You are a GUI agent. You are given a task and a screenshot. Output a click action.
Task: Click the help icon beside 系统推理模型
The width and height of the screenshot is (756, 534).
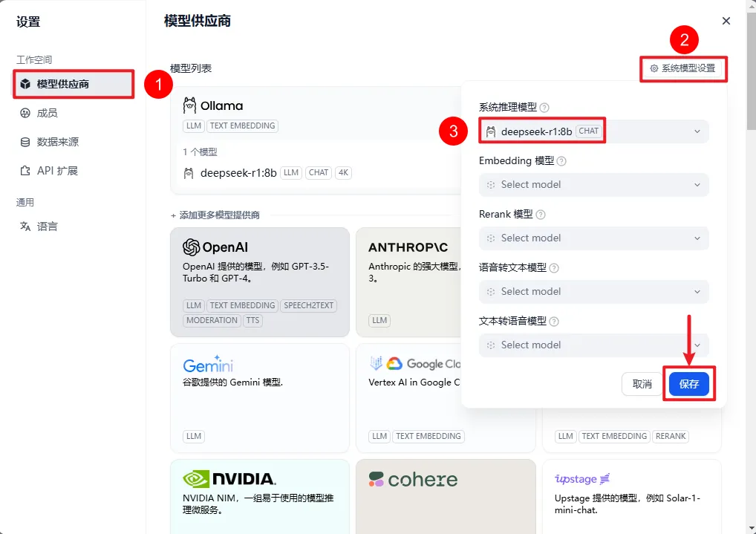[x=544, y=108]
